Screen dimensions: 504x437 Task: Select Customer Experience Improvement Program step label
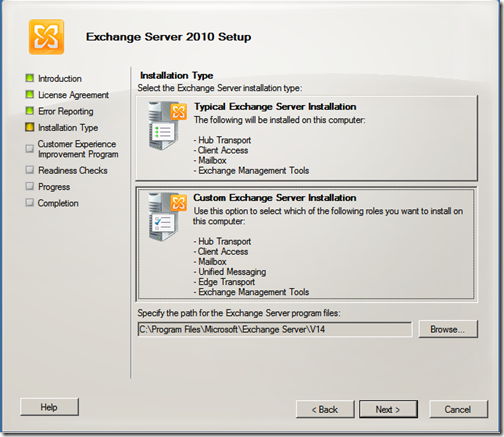(x=78, y=149)
